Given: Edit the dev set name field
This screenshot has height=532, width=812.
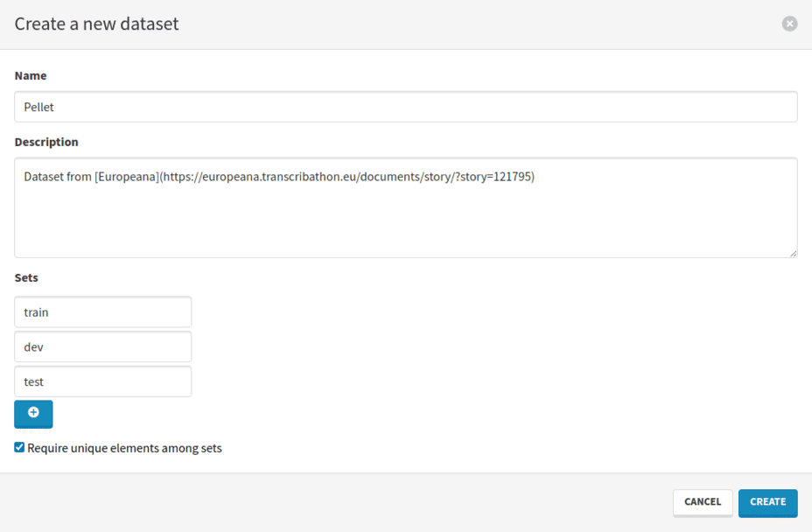Looking at the screenshot, I should [102, 346].
